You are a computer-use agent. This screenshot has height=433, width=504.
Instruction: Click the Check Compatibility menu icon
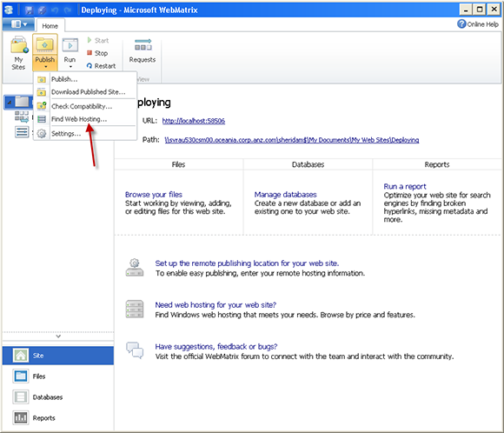point(42,106)
